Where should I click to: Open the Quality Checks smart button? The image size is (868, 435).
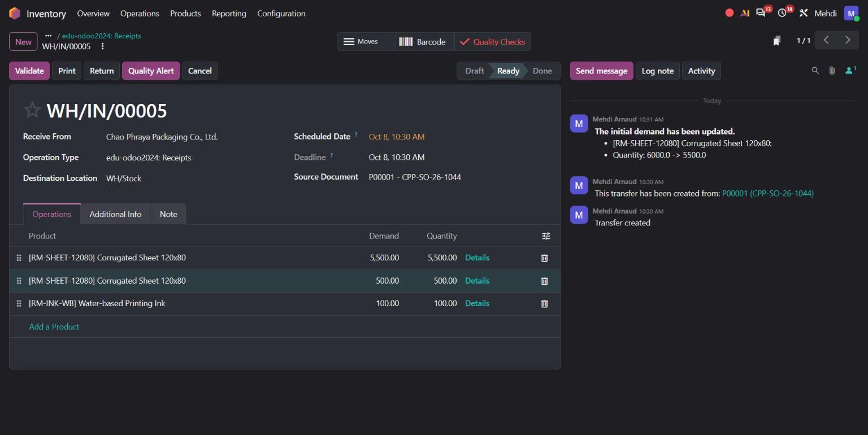click(492, 41)
